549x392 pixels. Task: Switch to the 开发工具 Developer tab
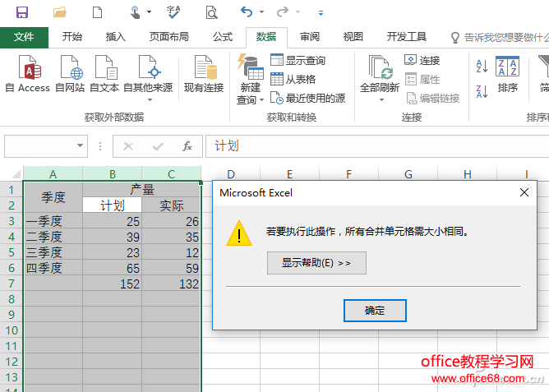pyautogui.click(x=407, y=37)
